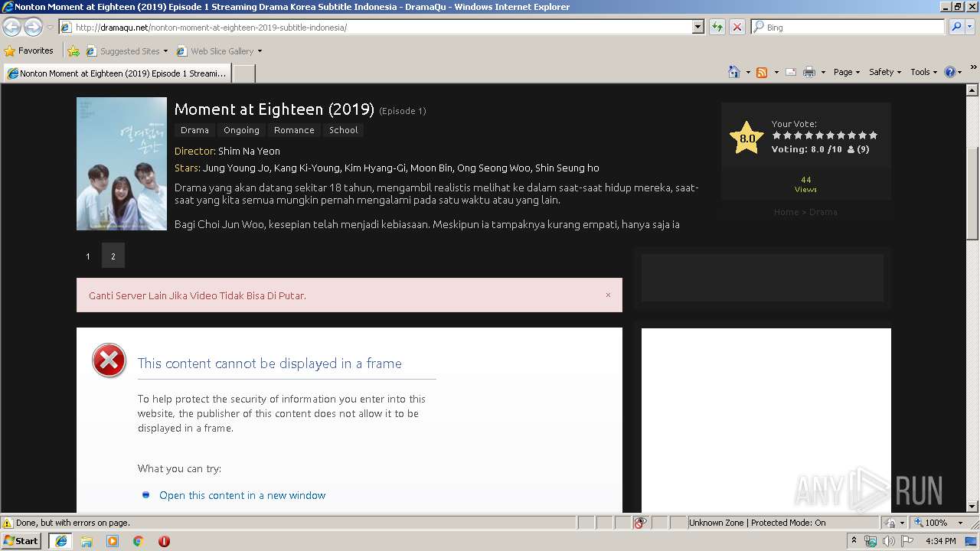Click the warning icon beside 'Done, but with errors'
980x551 pixels.
pos(8,523)
